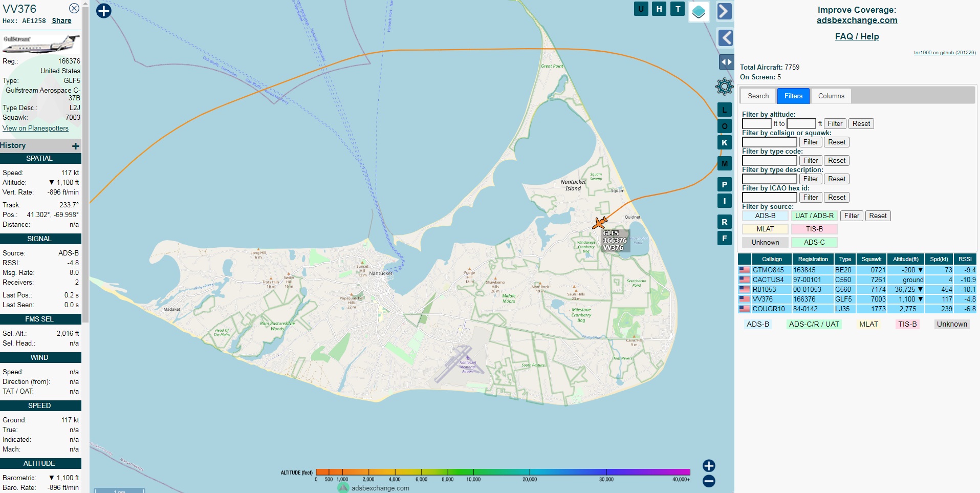Click the double-arrow sidebar toggle button
The height and width of the screenshot is (493, 980).
click(726, 62)
